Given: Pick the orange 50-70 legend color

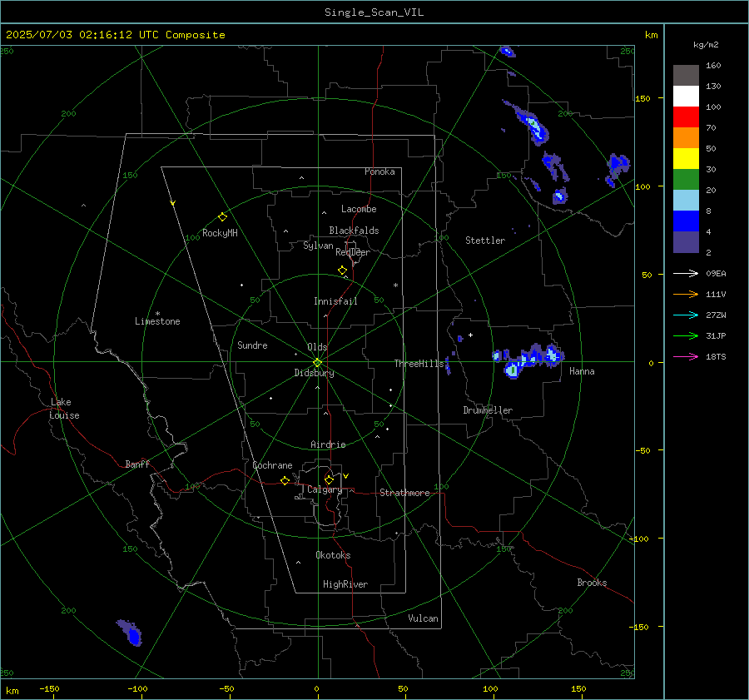Looking at the screenshot, I should (x=686, y=137).
